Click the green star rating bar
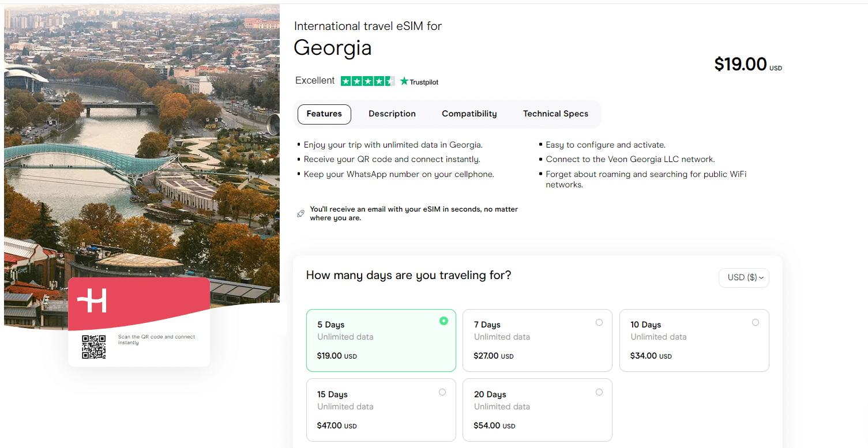The image size is (868, 448). pyautogui.click(x=367, y=81)
